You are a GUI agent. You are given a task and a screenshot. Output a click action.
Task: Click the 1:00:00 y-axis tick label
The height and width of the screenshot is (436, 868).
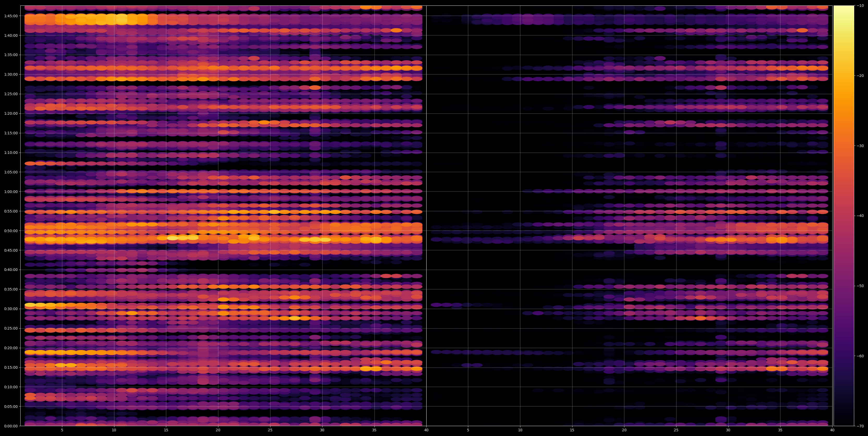coord(10,191)
